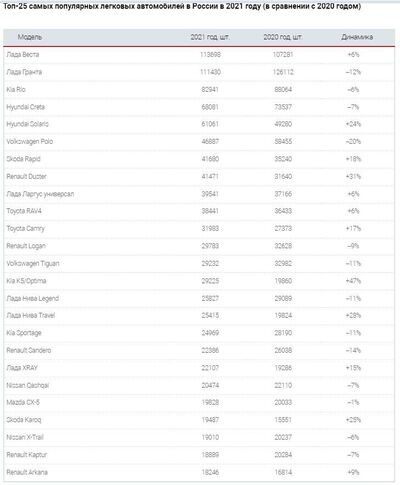Click the table title about Топ-25 автомобилей
400x485 pixels.
[x=182, y=6]
